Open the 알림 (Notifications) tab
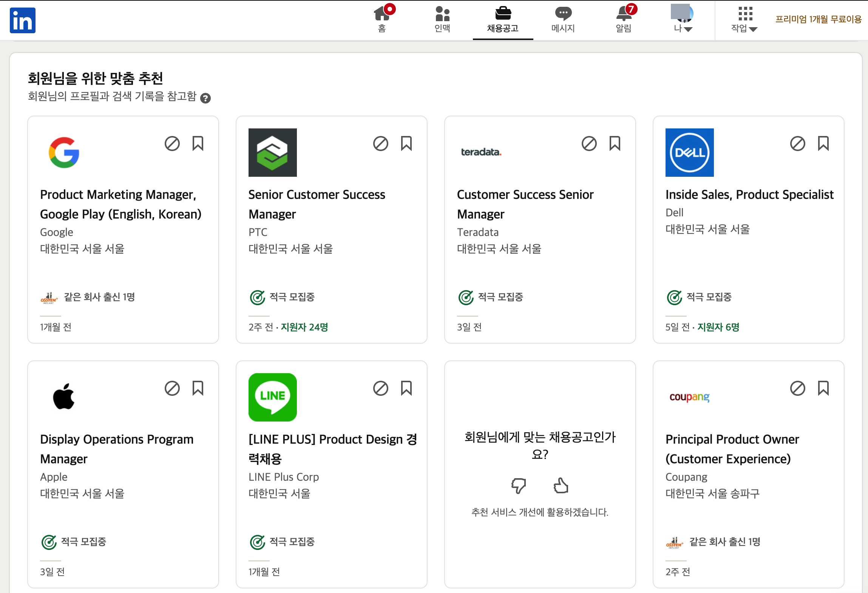This screenshot has height=593, width=868. pyautogui.click(x=624, y=20)
